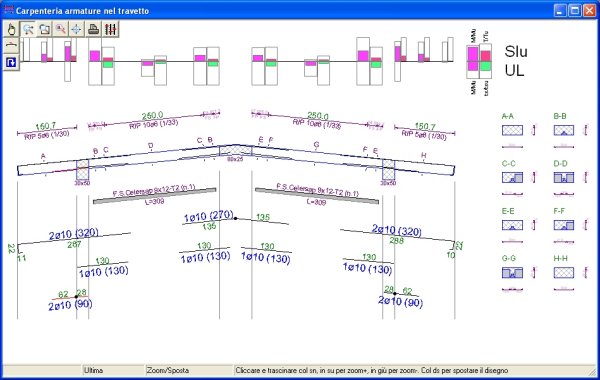
Task: Click the left 2ø10 (320) rebar label
Action: [73, 234]
